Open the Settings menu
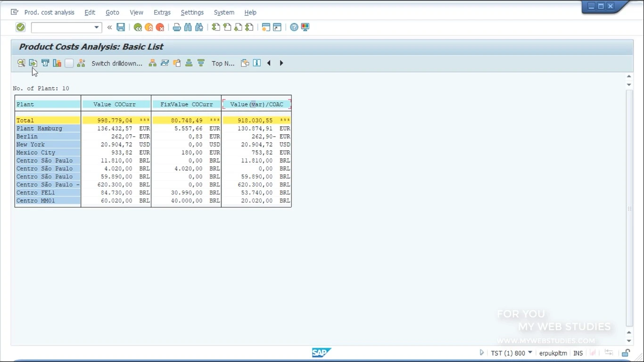This screenshot has width=644, height=362. coord(192,12)
